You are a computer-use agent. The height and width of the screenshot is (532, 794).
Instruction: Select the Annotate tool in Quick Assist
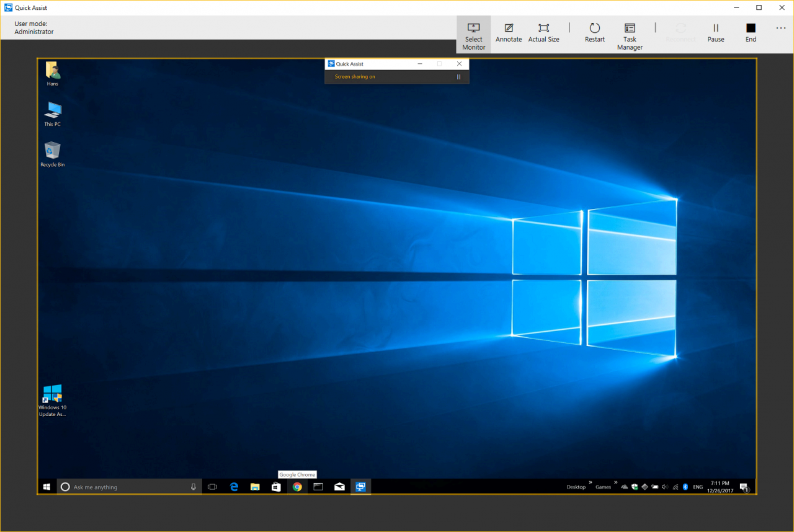pyautogui.click(x=509, y=34)
